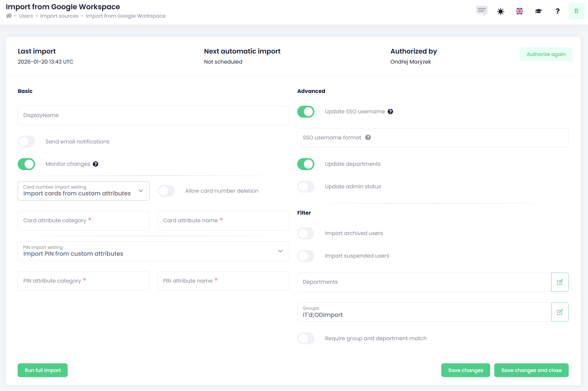588x391 pixels.
Task: Turn on Import archived users
Action: 306,233
